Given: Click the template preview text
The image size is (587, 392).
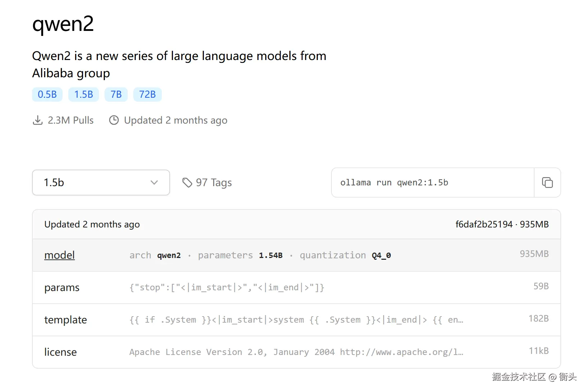Looking at the screenshot, I should click(296, 320).
